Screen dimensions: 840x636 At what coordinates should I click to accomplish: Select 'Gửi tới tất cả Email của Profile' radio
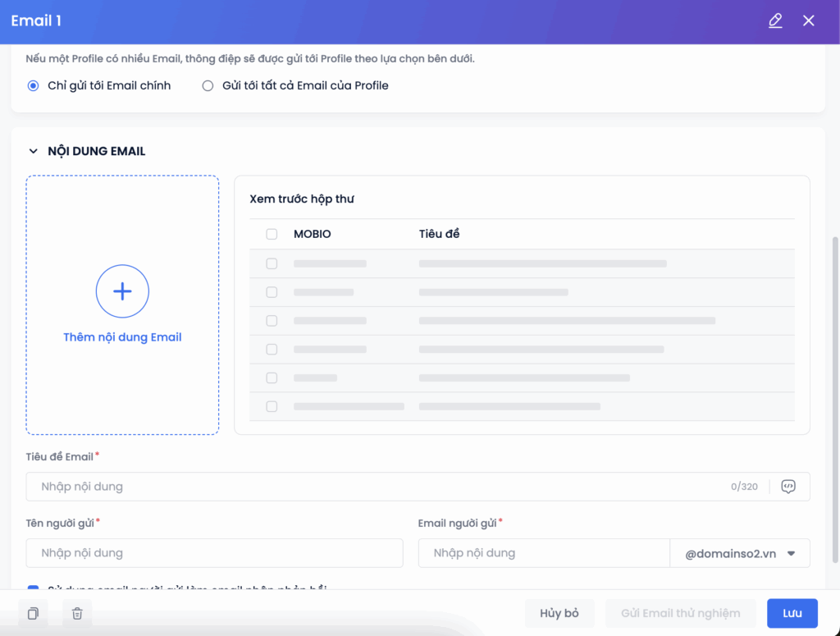[208, 85]
